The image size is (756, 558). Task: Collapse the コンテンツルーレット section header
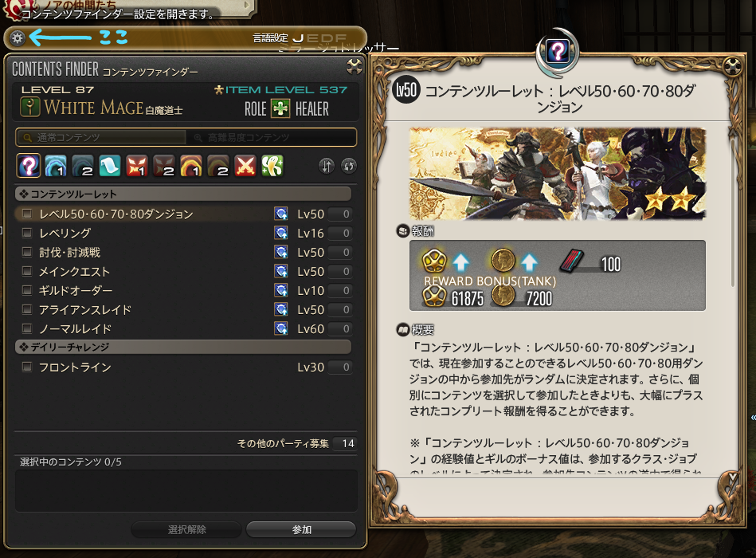click(183, 194)
